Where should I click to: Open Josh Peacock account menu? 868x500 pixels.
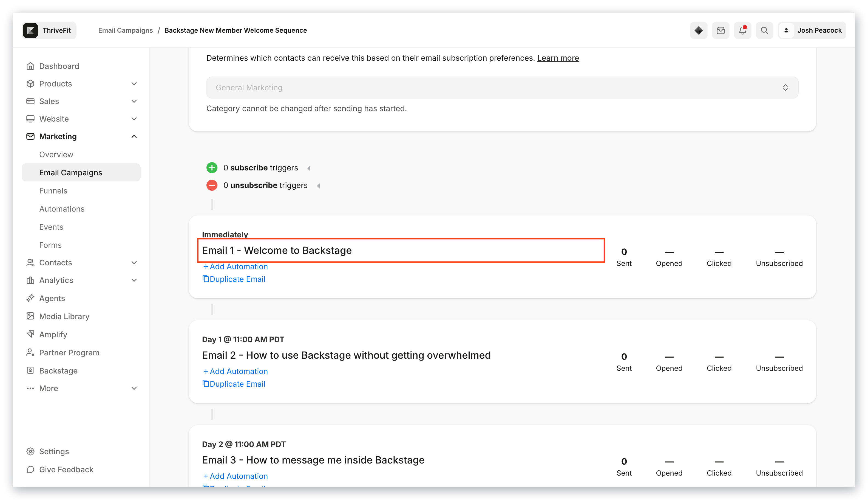click(812, 30)
